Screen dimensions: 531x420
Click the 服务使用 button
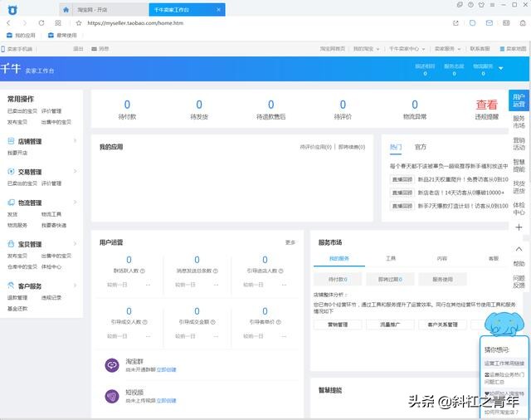pyautogui.click(x=442, y=280)
